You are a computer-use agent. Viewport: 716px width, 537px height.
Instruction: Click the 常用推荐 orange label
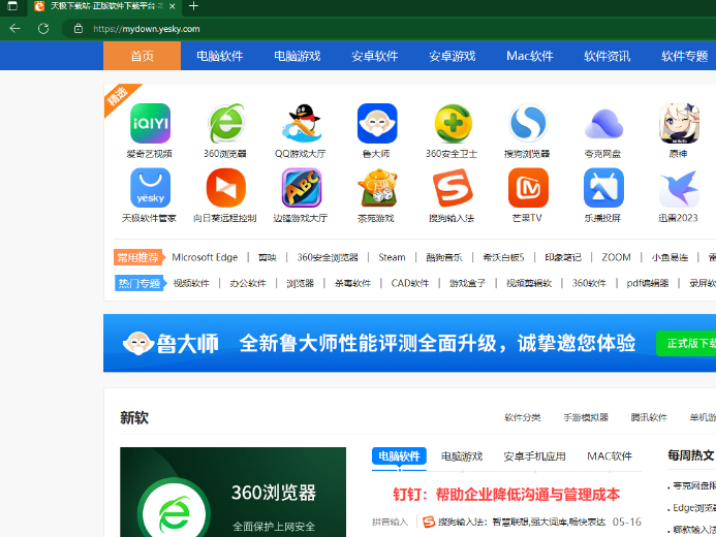point(139,257)
